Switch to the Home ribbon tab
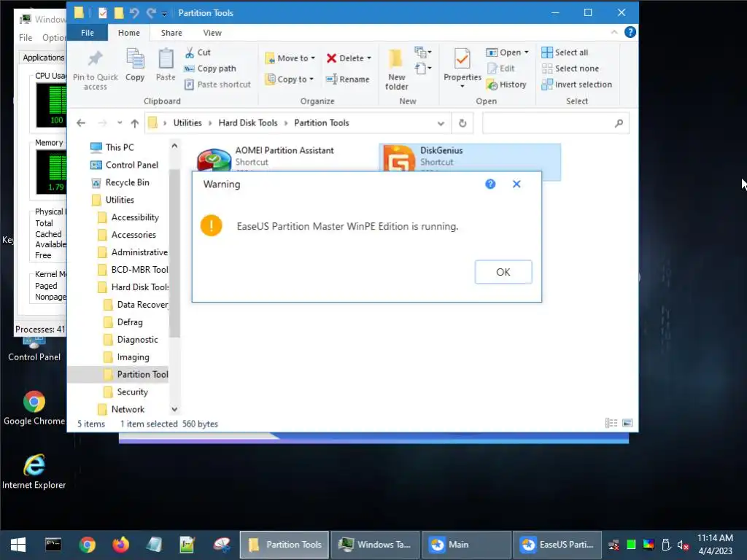The width and height of the screenshot is (747, 560). pyautogui.click(x=128, y=32)
